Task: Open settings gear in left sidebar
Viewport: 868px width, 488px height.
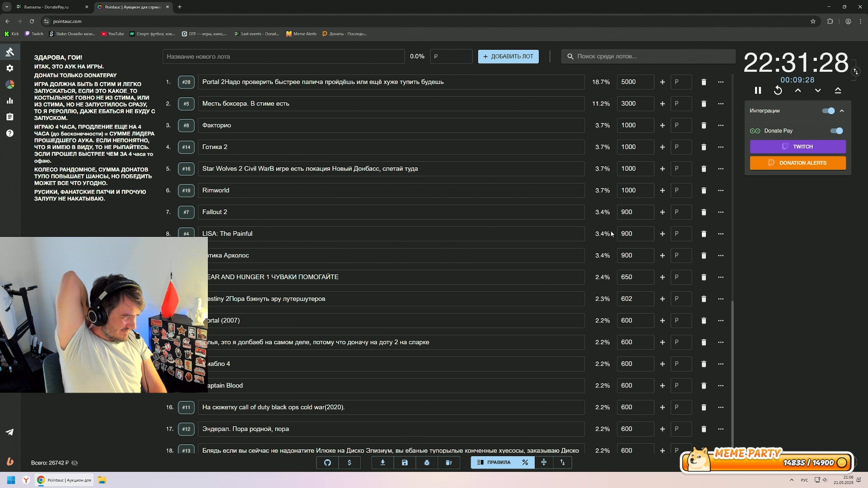Action: click(10, 68)
